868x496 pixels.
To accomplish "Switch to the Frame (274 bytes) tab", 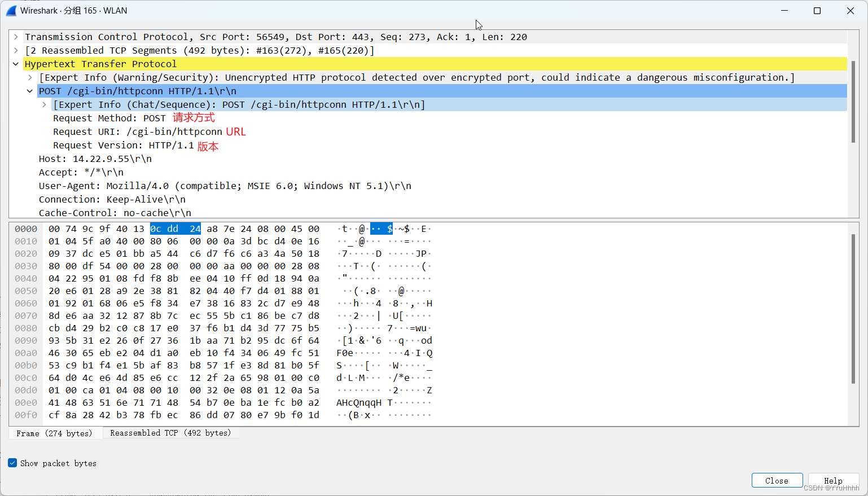I will pyautogui.click(x=55, y=433).
